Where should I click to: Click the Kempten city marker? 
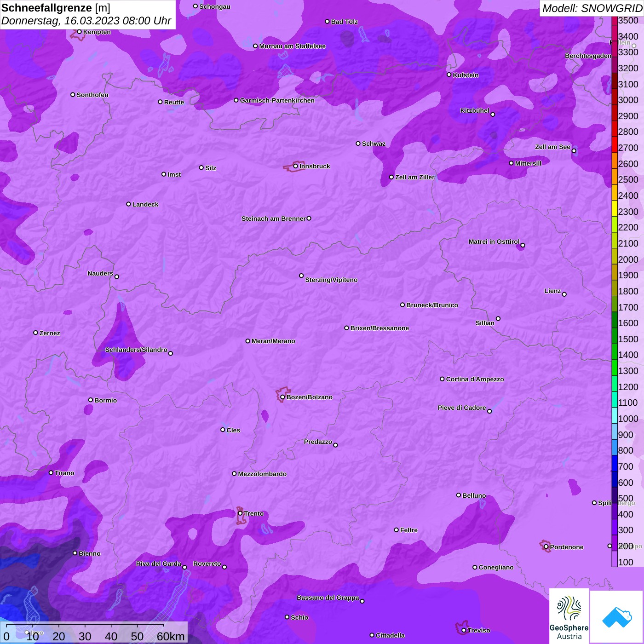tap(79, 32)
